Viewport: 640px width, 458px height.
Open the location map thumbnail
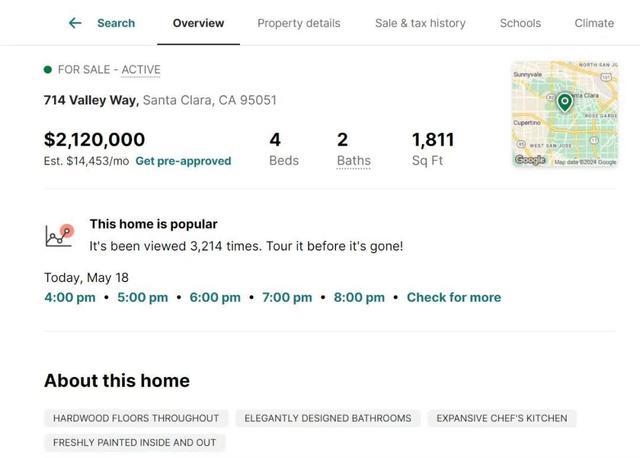tap(565, 114)
